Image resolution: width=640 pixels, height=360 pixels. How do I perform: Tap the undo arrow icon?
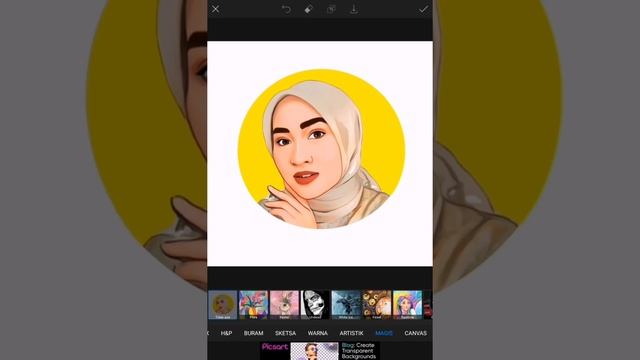pyautogui.click(x=286, y=9)
